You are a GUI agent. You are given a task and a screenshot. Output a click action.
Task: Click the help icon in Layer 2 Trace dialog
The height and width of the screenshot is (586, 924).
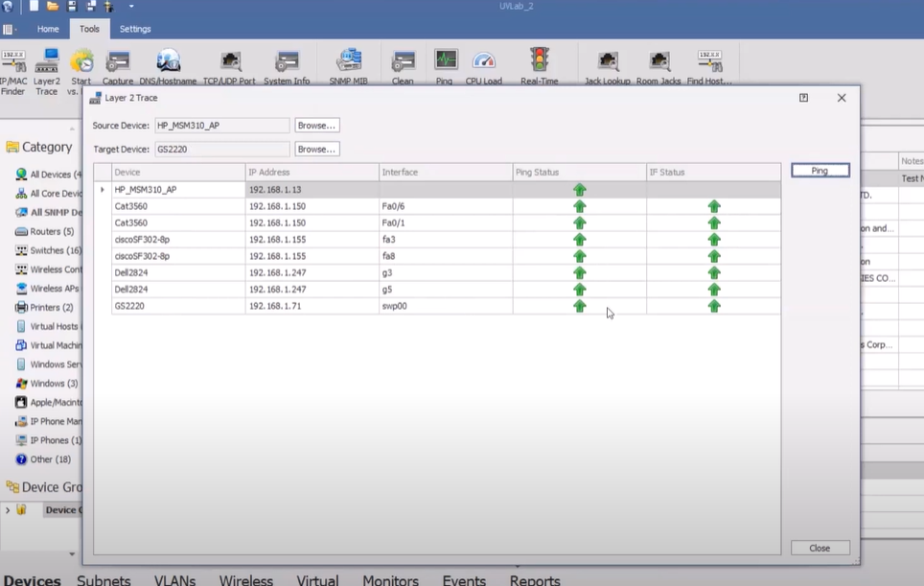[804, 98]
